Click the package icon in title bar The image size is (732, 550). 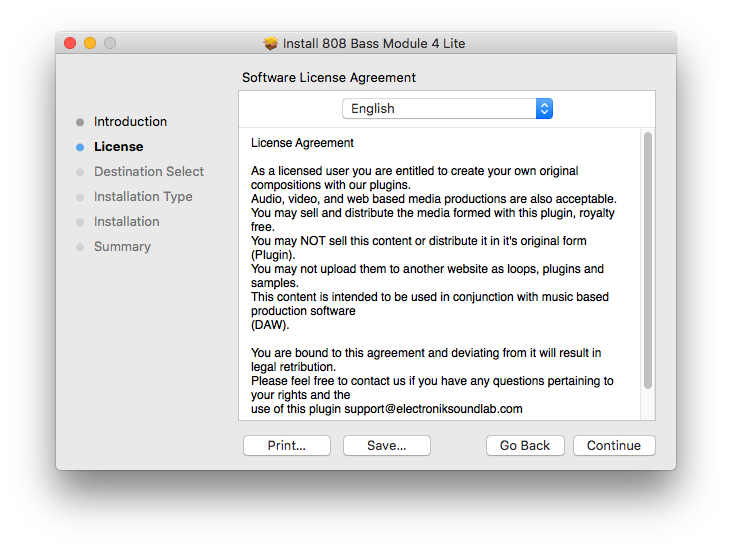[x=270, y=43]
